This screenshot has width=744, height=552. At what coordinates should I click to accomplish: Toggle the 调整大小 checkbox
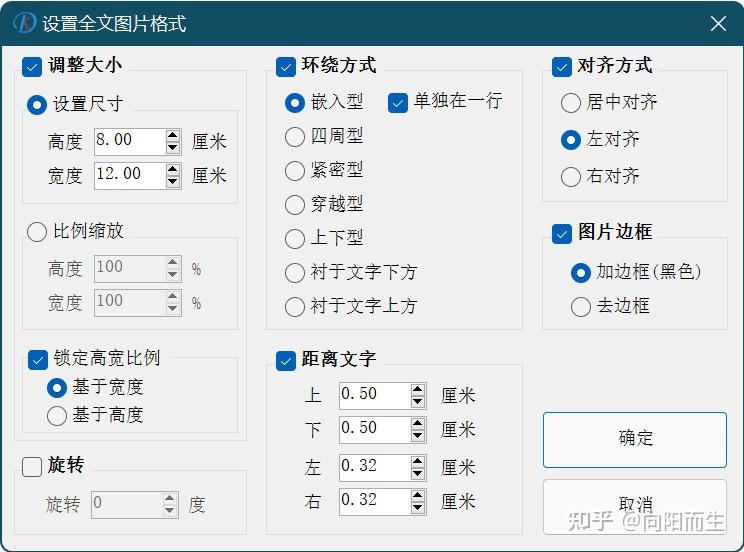point(32,67)
